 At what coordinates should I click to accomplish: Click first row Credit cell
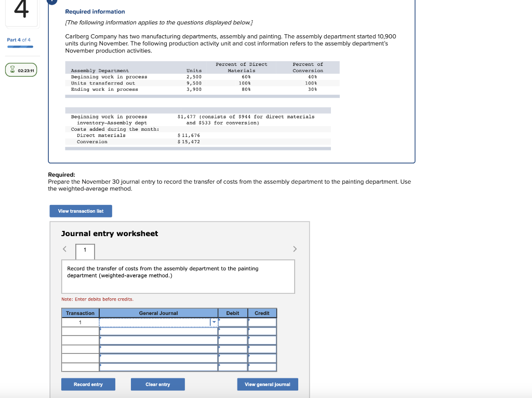coord(262,322)
